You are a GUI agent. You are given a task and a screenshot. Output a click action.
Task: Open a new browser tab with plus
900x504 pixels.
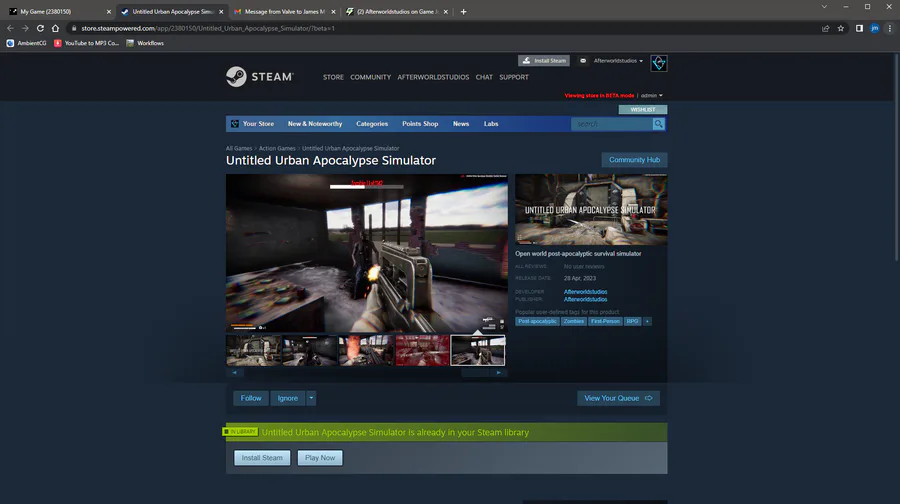point(464,11)
